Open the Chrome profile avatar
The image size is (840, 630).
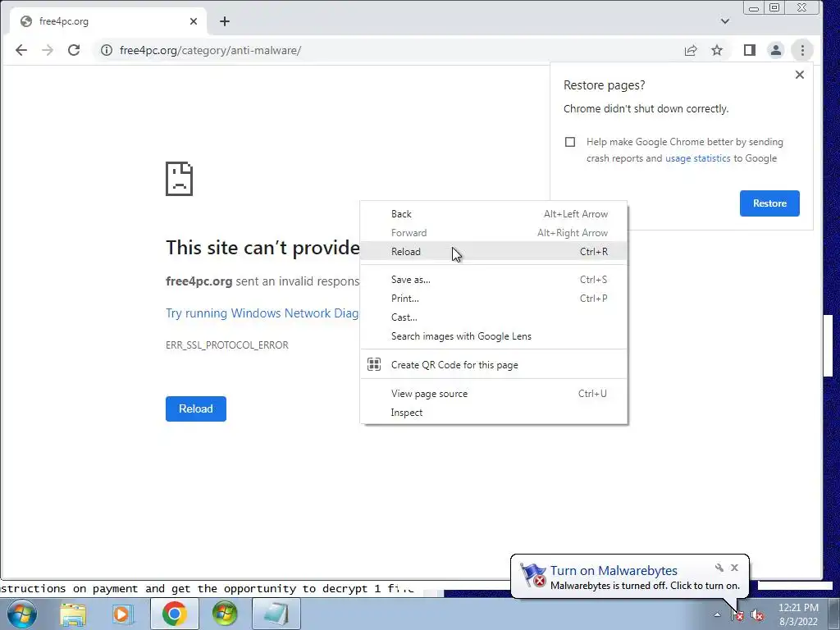pyautogui.click(x=776, y=50)
